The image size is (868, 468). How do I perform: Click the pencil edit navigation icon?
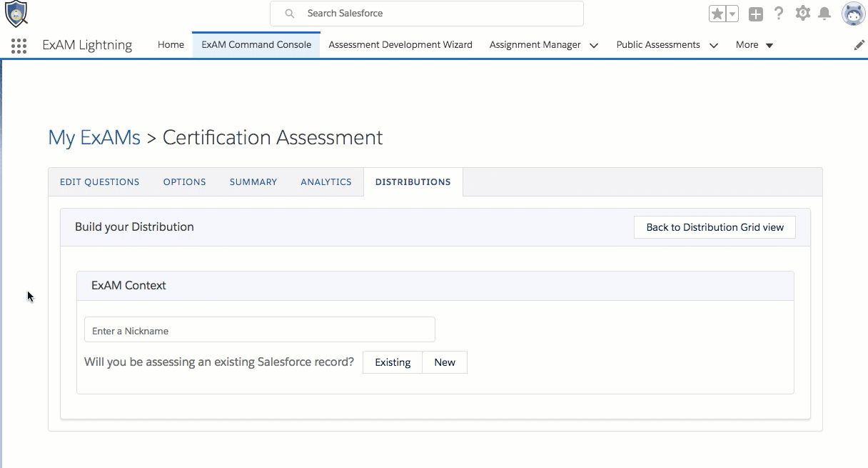859,45
